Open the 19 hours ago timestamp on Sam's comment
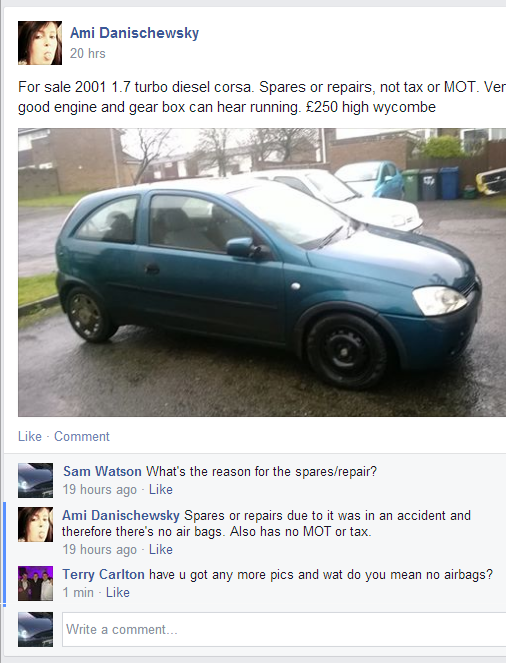 (x=100, y=489)
